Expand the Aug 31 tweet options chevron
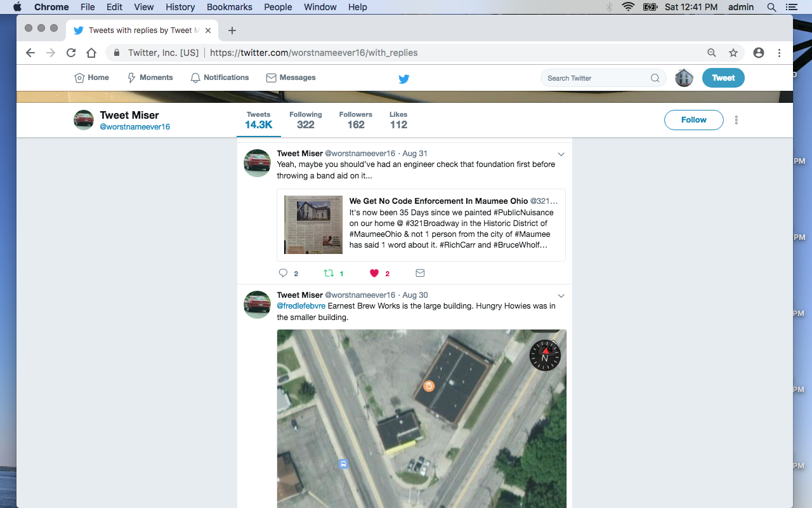This screenshot has width=812, height=508. click(561, 154)
